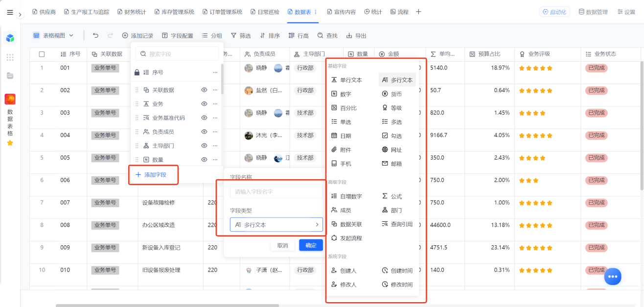Screen dimensions: 644x307
Task: Click the yellow star favorite icon
Action: (x=10, y=143)
